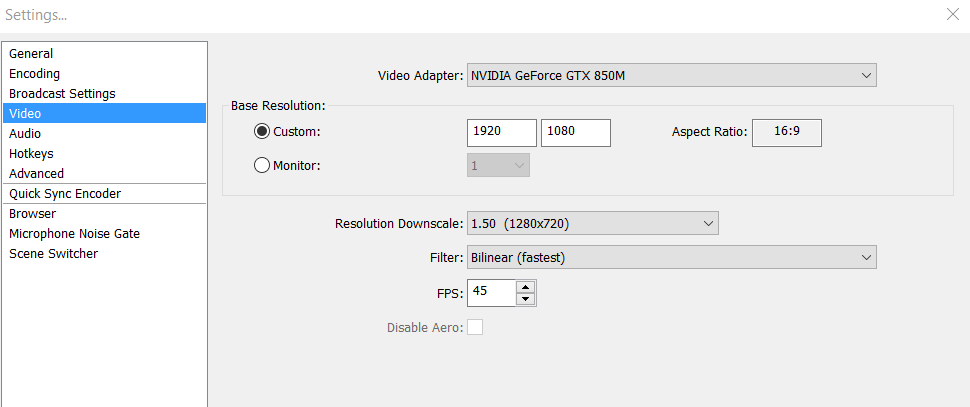Click the custom width field showing 1920
This screenshot has height=407, width=970.
pos(501,133)
